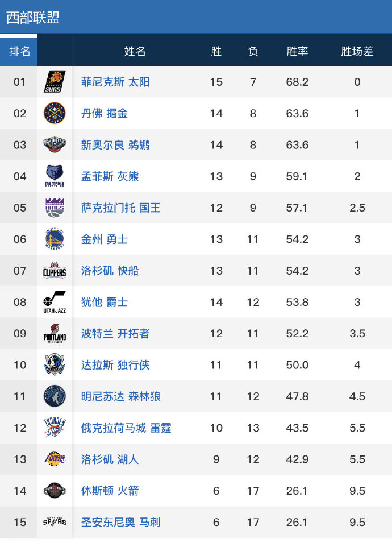The image size is (392, 551).
Task: Click the New Orleans Pelicans logo
Action: (55, 144)
